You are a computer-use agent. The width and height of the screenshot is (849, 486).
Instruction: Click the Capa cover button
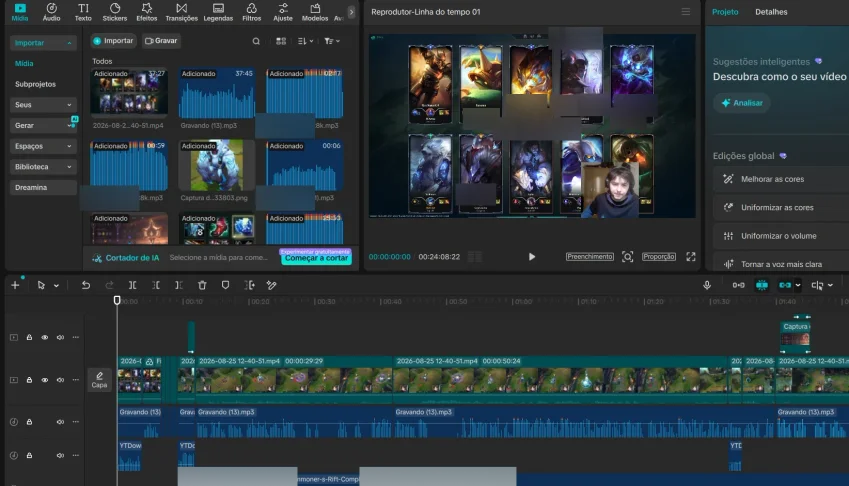coord(99,380)
